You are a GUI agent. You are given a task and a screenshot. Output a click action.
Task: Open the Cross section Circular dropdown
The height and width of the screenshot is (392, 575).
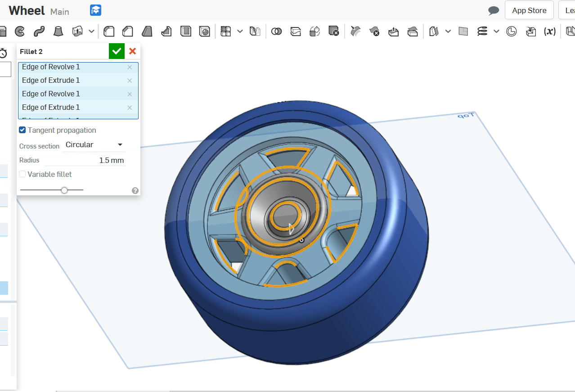pyautogui.click(x=94, y=144)
